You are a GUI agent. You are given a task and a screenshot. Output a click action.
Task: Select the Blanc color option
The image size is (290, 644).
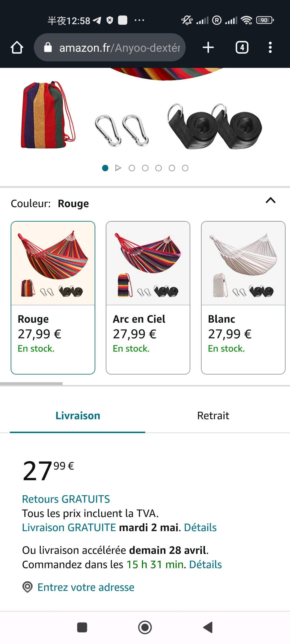243,297
